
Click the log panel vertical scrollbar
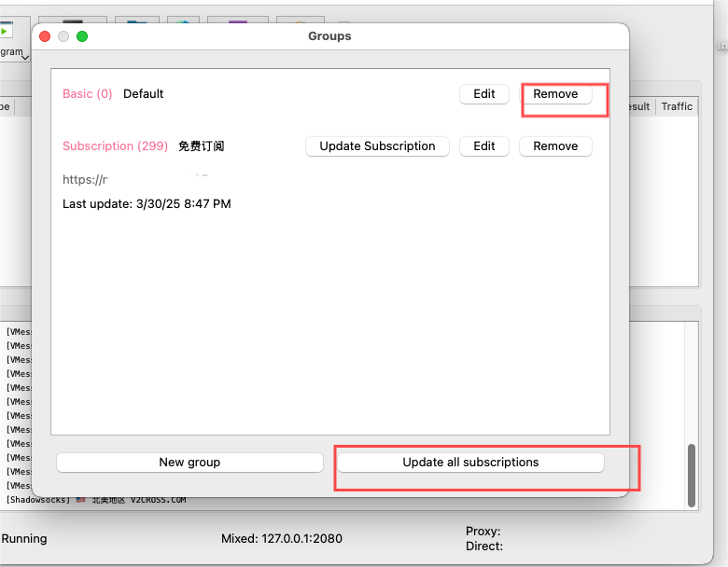[692, 476]
